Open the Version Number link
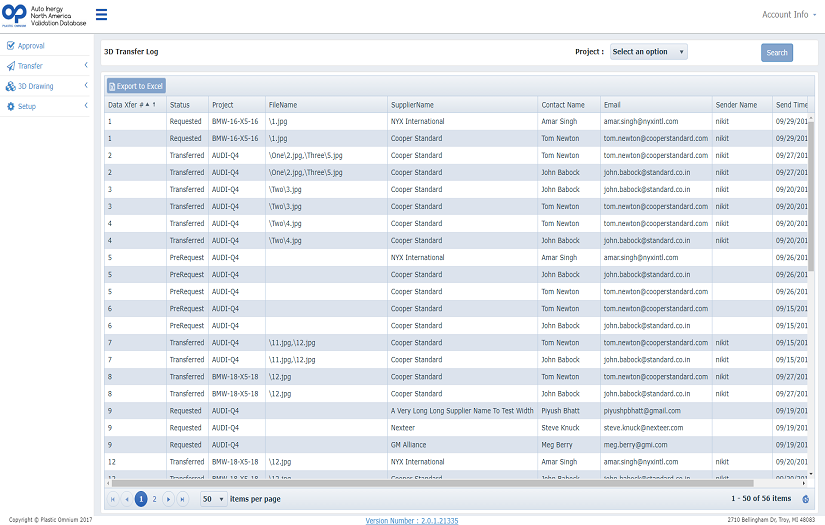825x525 pixels. [412, 521]
